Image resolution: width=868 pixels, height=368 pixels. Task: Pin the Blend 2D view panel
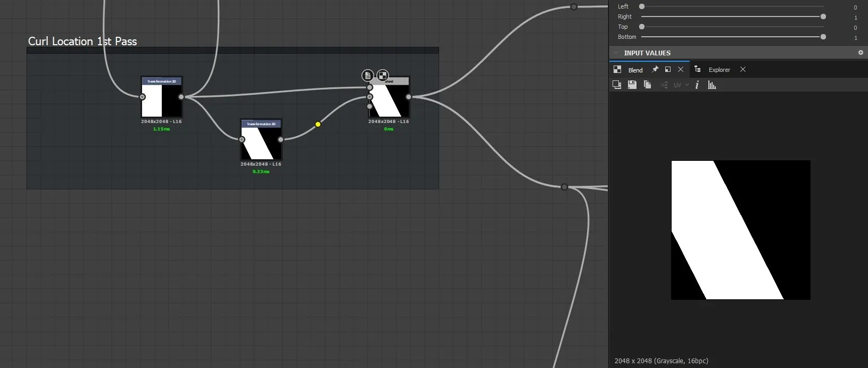point(655,69)
